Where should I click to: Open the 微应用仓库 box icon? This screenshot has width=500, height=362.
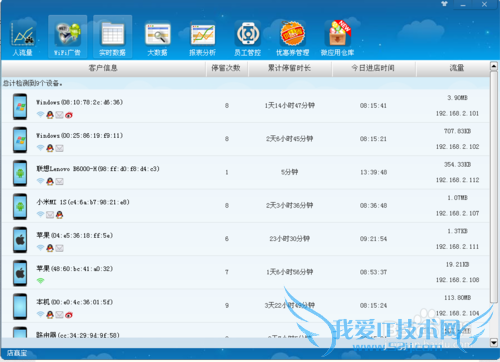coord(338,37)
